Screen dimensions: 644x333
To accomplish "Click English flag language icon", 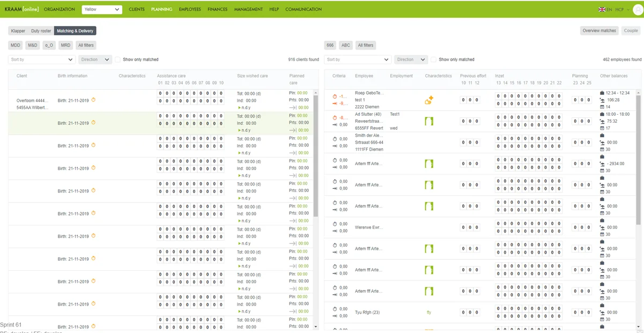I will (x=601, y=9).
